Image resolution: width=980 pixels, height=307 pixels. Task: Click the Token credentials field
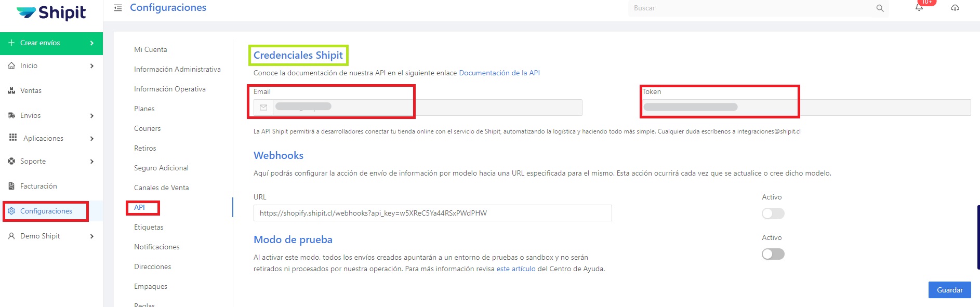pos(806,108)
